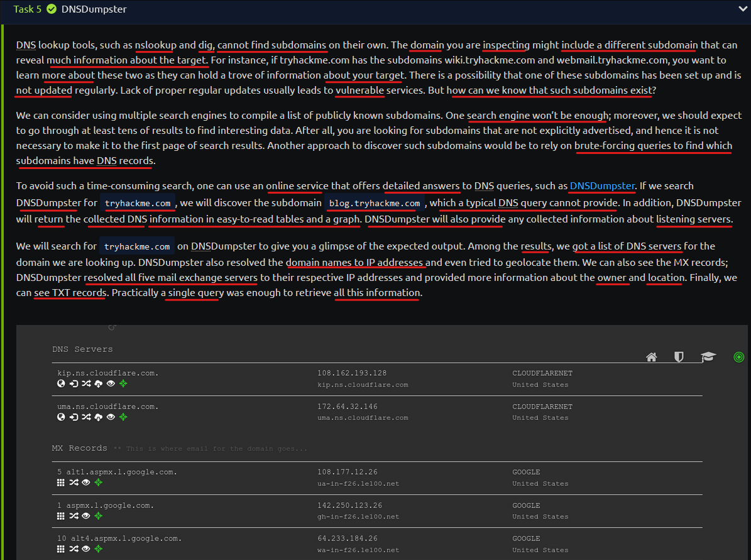Click the '10 alt4.aspmx.l.google.com.' record name

click(119, 539)
